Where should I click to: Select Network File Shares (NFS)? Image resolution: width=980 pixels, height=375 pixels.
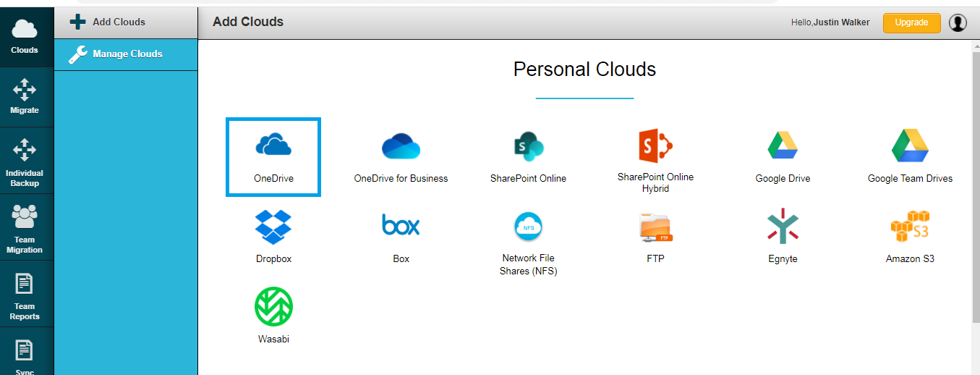[x=528, y=227]
